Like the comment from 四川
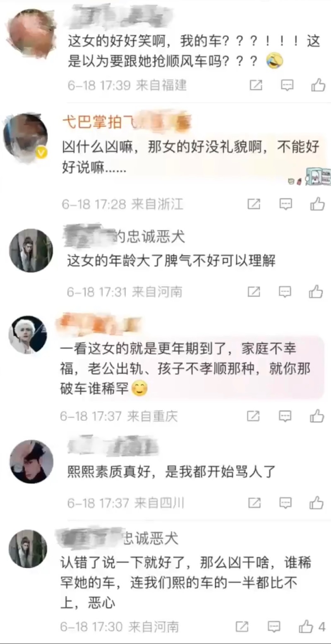Viewport: 331px width, 644px height. pos(317,503)
